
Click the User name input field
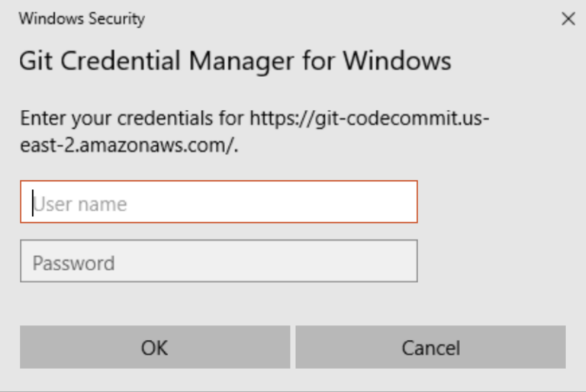click(x=218, y=202)
